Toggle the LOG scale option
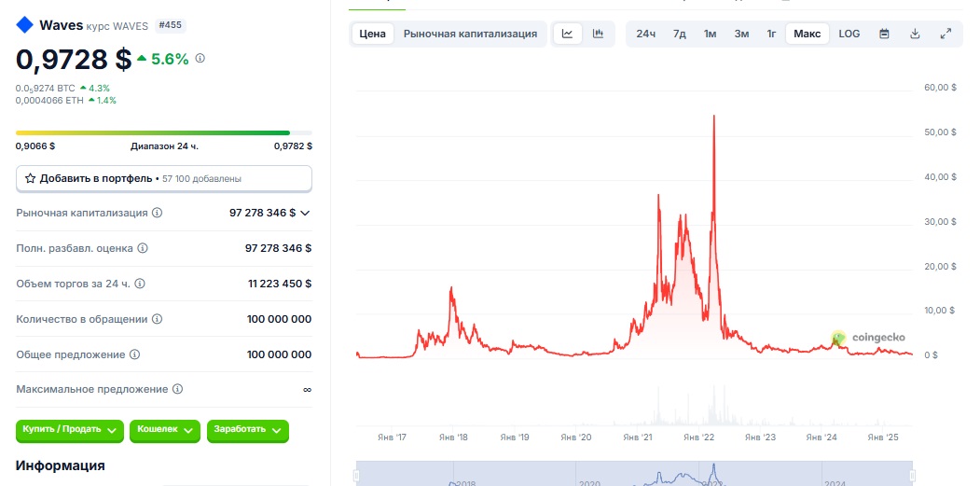 click(x=849, y=34)
